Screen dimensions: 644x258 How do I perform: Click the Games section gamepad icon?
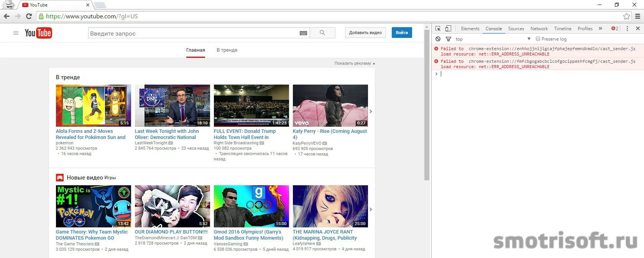click(x=60, y=178)
